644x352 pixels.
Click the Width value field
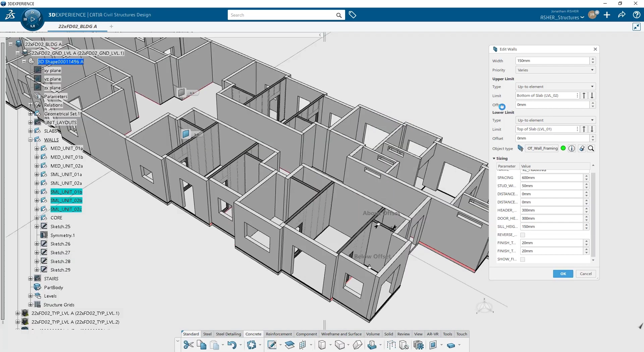pos(552,61)
